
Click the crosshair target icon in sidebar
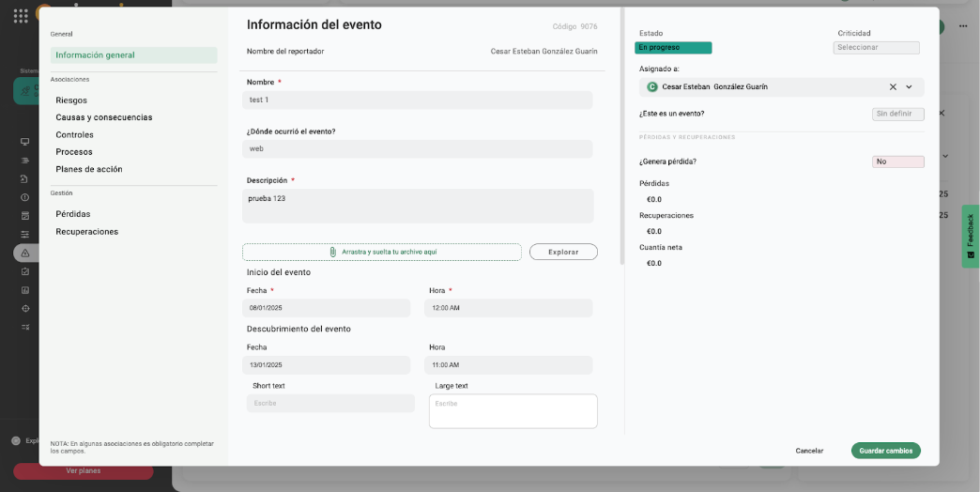coord(25,308)
